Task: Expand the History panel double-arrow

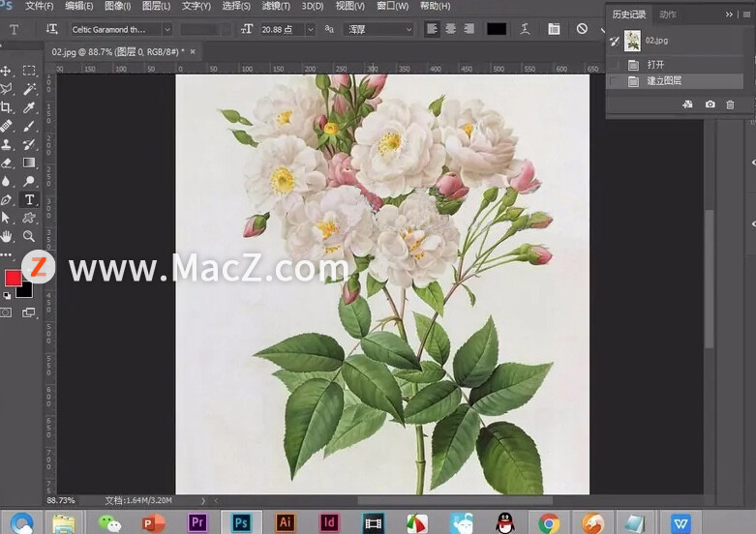Action: point(729,15)
